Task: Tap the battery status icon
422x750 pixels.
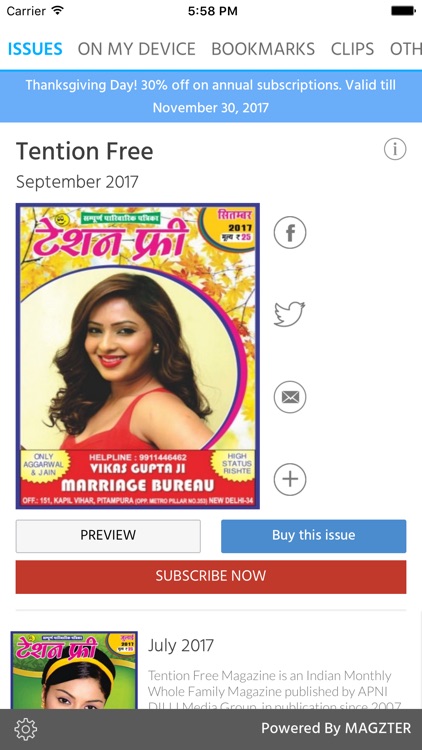Action: pyautogui.click(x=403, y=11)
